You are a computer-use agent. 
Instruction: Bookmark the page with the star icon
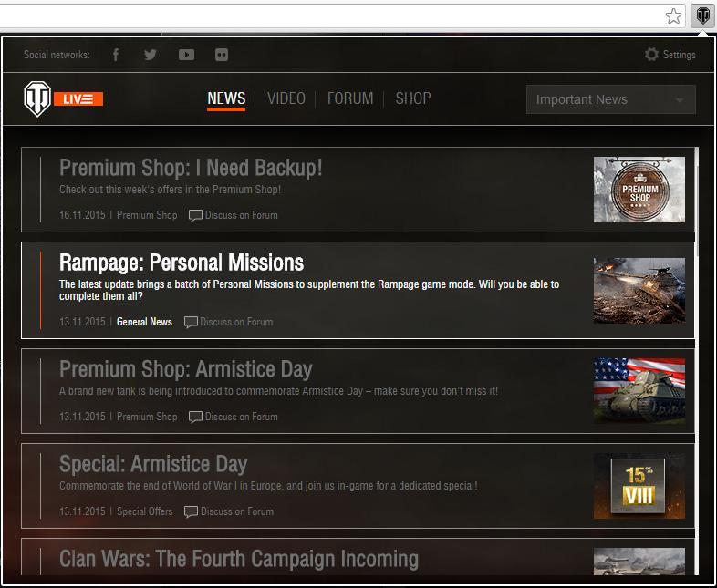click(673, 15)
